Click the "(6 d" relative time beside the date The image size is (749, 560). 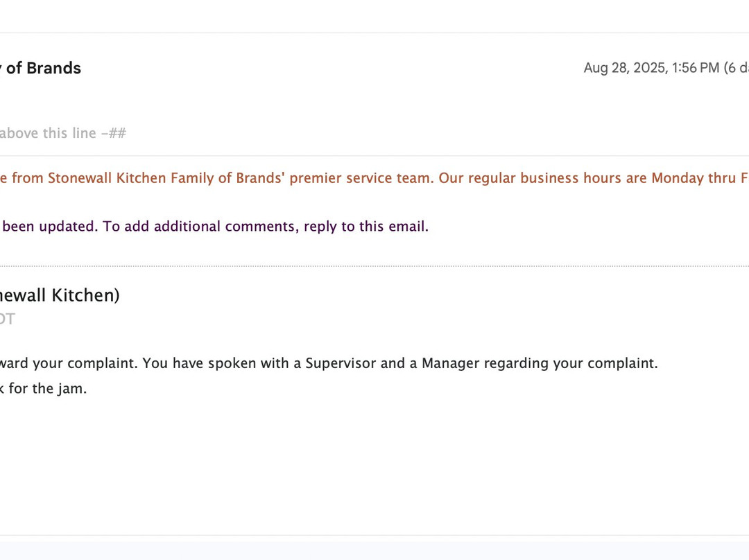point(736,68)
